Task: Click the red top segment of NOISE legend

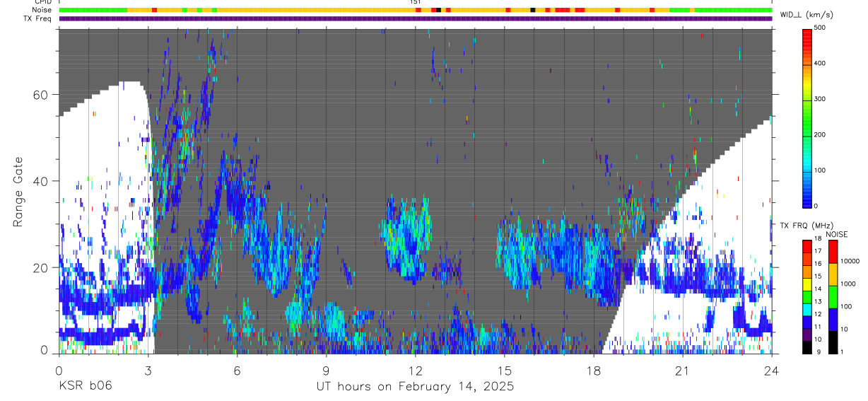Action: (833, 252)
